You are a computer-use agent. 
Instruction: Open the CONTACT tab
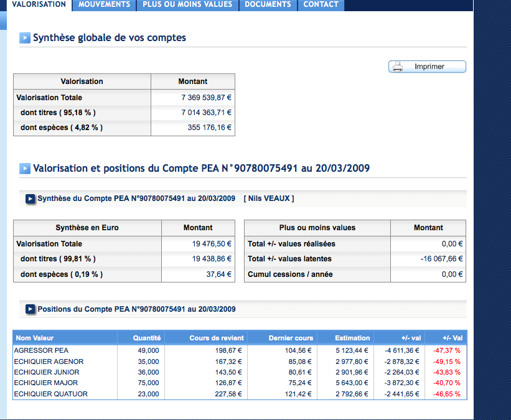point(321,4)
